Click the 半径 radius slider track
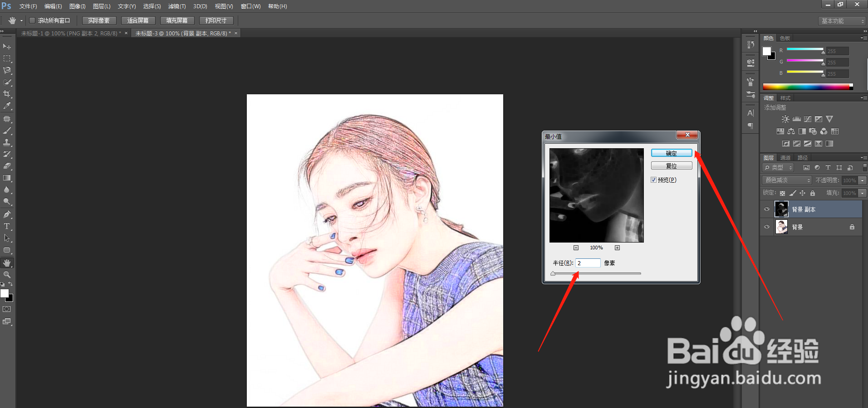The height and width of the screenshot is (408, 868). pyautogui.click(x=596, y=273)
